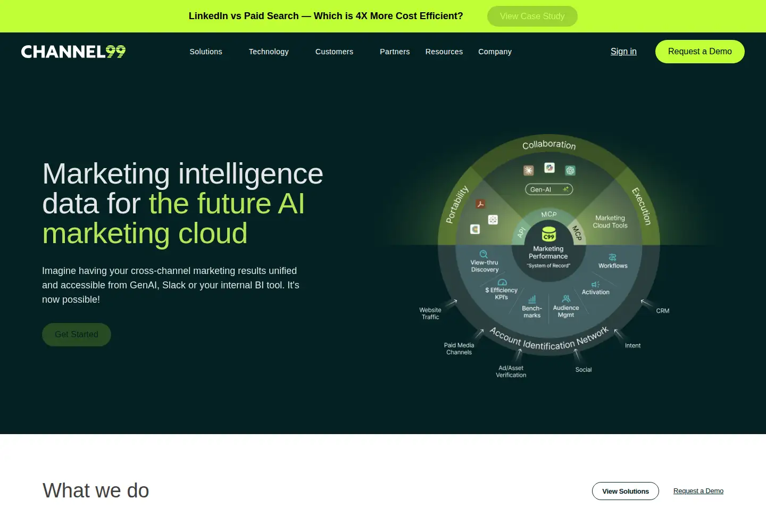Click the Request a Demo link beside View Solutions
This screenshot has width=766, height=532.
coord(698,491)
